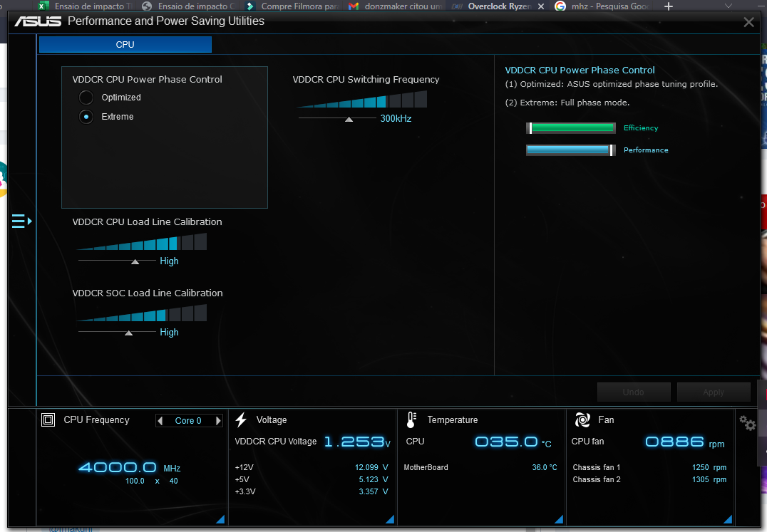767x532 pixels.
Task: Adjust VDDCR CPU Switching Frequency slider handle
Action: tap(349, 119)
